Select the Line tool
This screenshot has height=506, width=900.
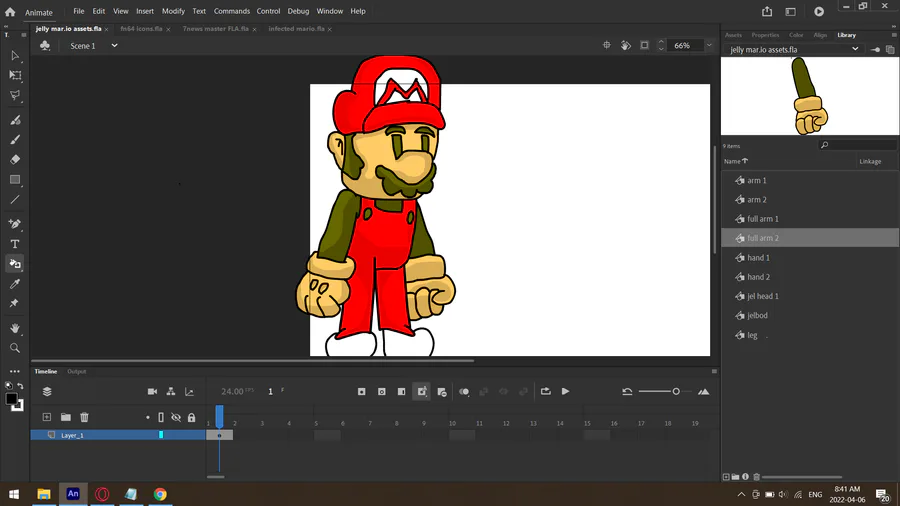tap(15, 200)
